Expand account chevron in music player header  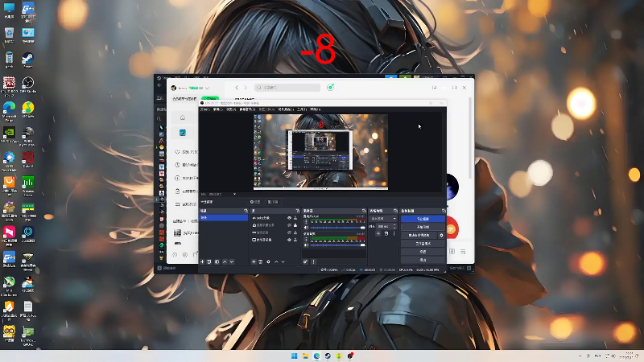(208, 88)
